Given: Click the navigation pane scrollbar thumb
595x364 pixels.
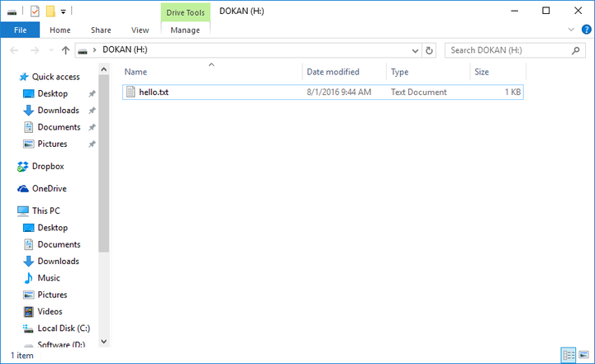Looking at the screenshot, I should coord(103,163).
